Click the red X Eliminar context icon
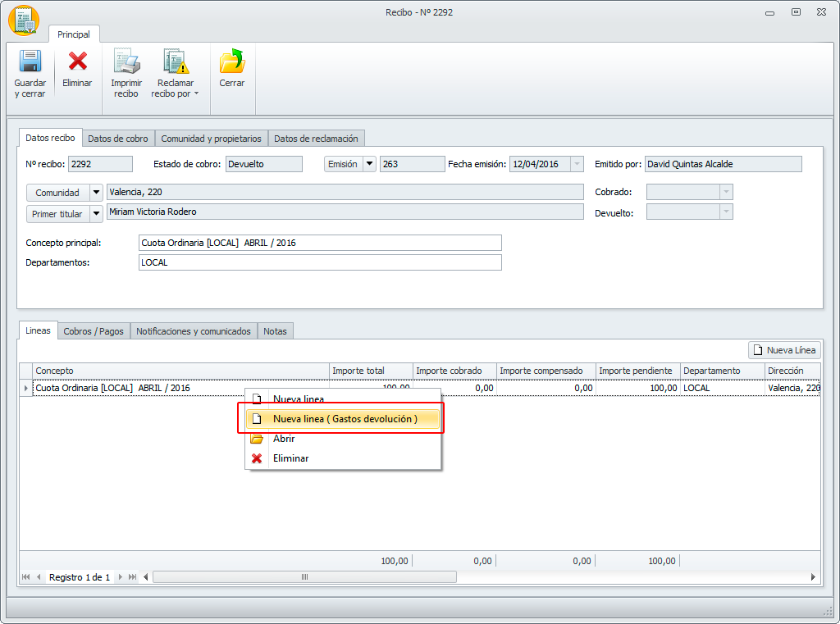This screenshot has width=840, height=624. coord(257,458)
